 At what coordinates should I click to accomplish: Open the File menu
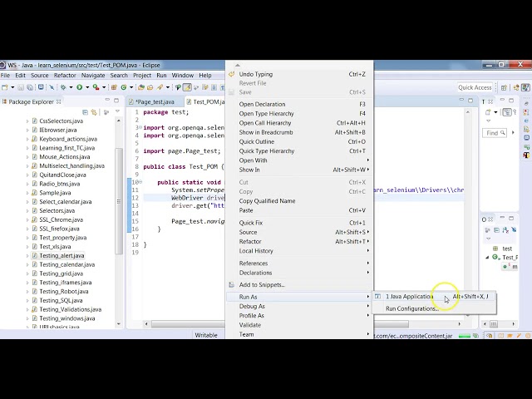(x=5, y=76)
